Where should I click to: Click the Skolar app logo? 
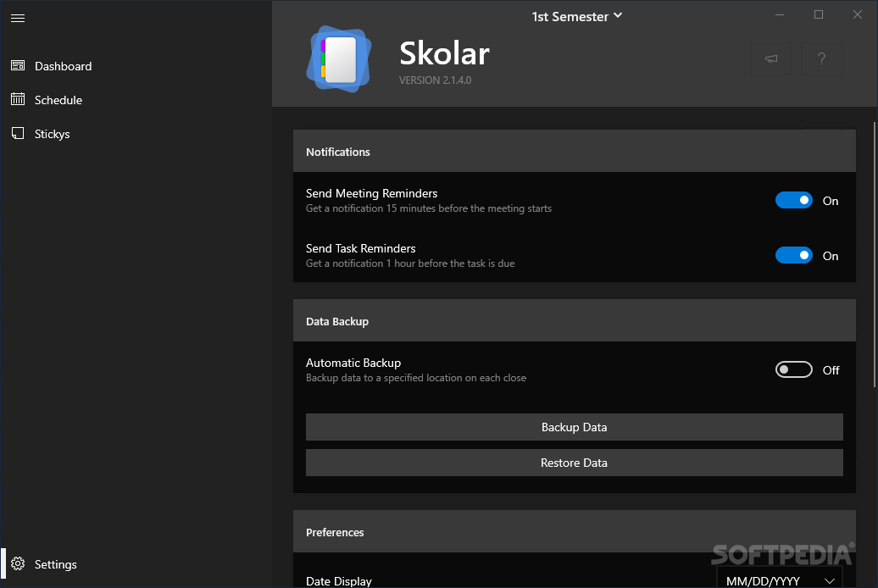point(339,59)
